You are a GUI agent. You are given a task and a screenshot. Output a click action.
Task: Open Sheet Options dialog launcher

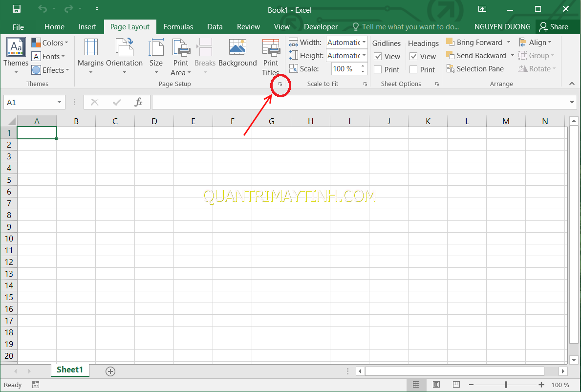(437, 84)
